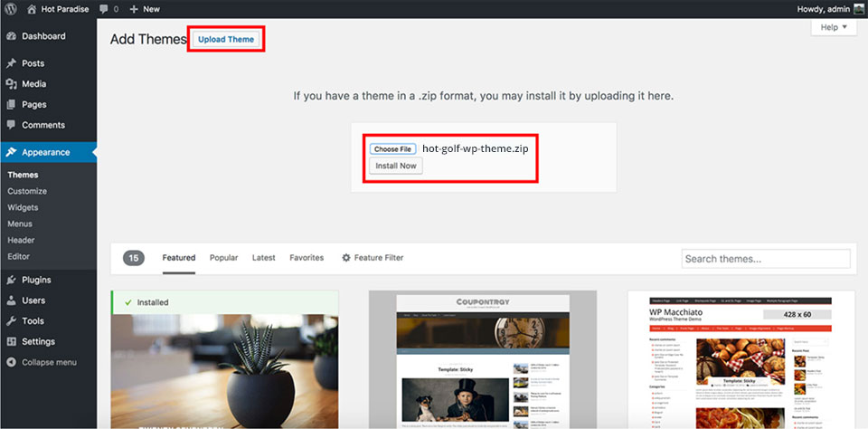Click the home icon beside Hot Paradise
The image size is (868, 429).
click(x=33, y=9)
